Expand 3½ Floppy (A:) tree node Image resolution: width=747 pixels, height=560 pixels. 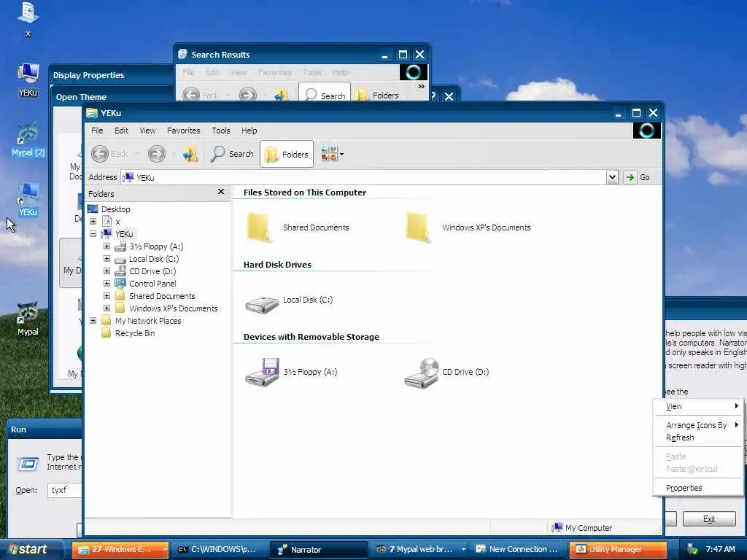pos(107,246)
